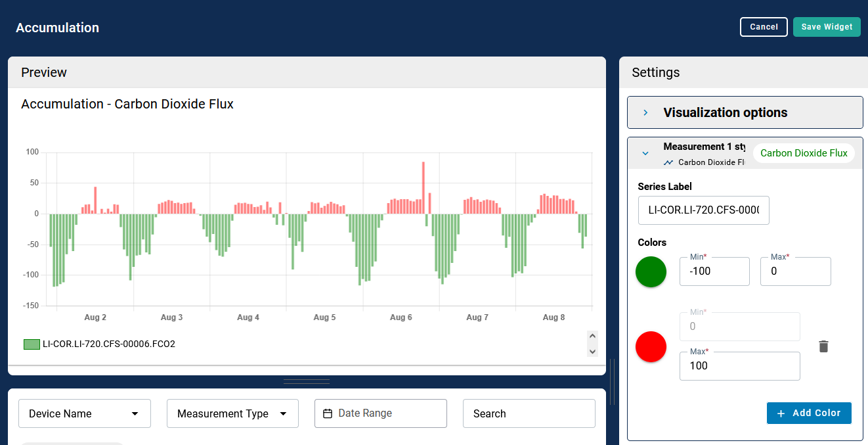Open the green color swatch picker
This screenshot has width=868, height=445.
(651, 271)
